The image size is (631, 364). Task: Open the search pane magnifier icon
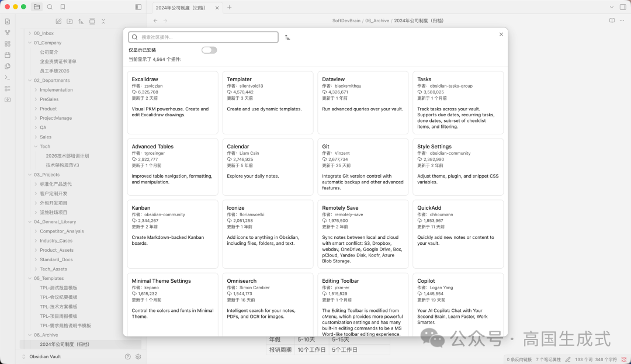click(50, 7)
